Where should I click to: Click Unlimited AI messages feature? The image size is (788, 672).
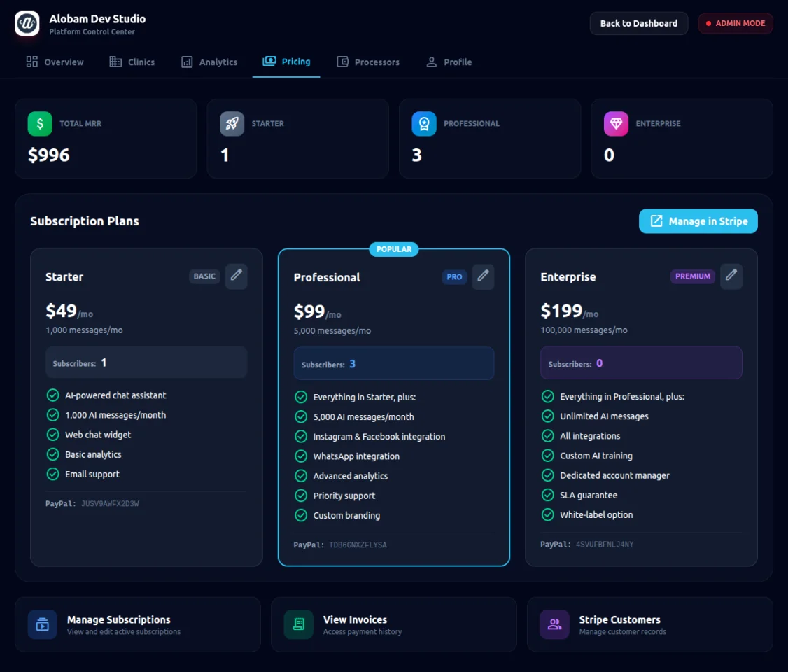click(x=604, y=416)
